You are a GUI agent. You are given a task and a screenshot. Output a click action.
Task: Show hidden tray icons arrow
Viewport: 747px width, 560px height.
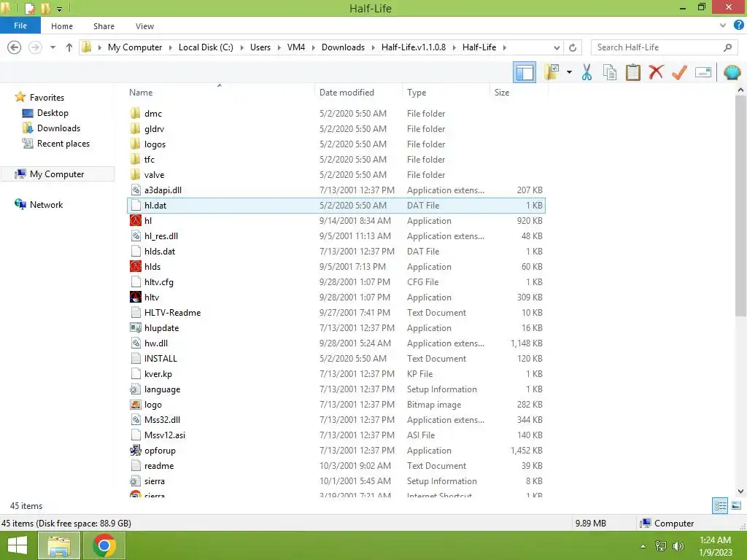pos(643,546)
